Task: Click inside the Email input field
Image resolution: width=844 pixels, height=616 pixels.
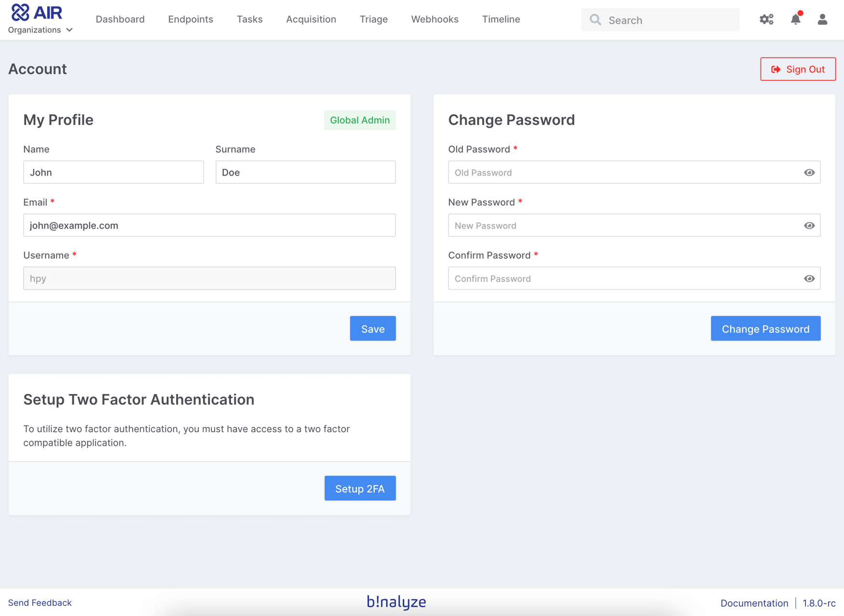Action: click(x=209, y=225)
